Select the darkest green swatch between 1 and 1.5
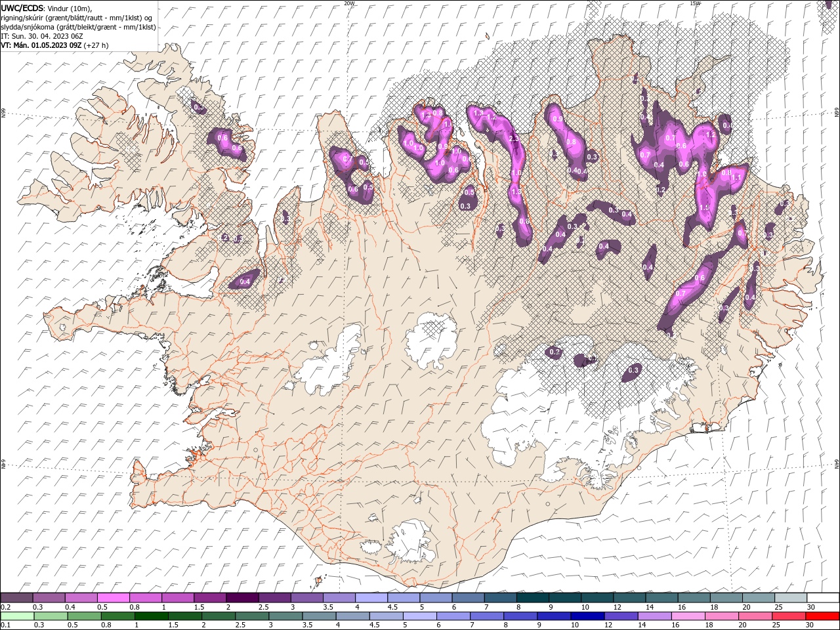 [x=152, y=616]
